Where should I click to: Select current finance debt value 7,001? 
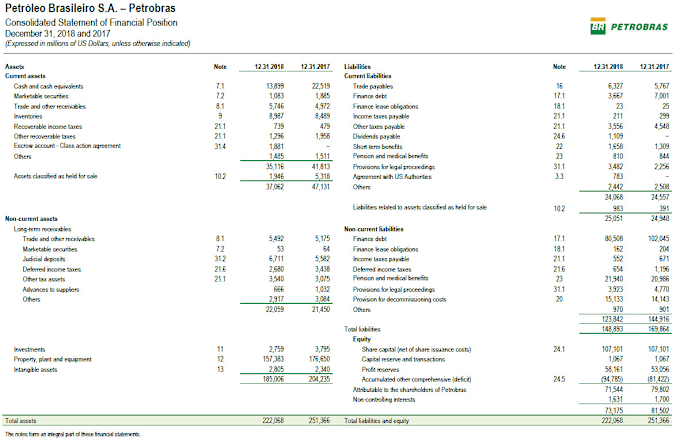coord(661,96)
